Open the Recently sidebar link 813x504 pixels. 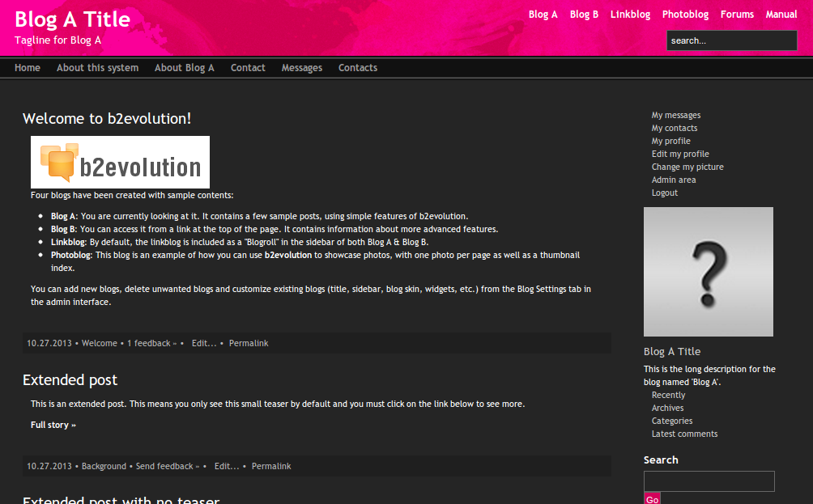[668, 395]
